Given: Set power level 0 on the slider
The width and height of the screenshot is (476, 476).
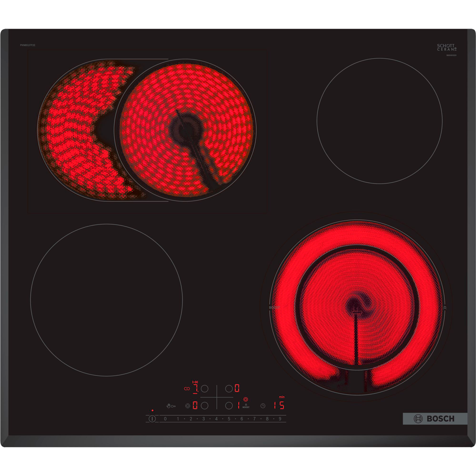Looking at the screenshot, I should click(x=165, y=419).
